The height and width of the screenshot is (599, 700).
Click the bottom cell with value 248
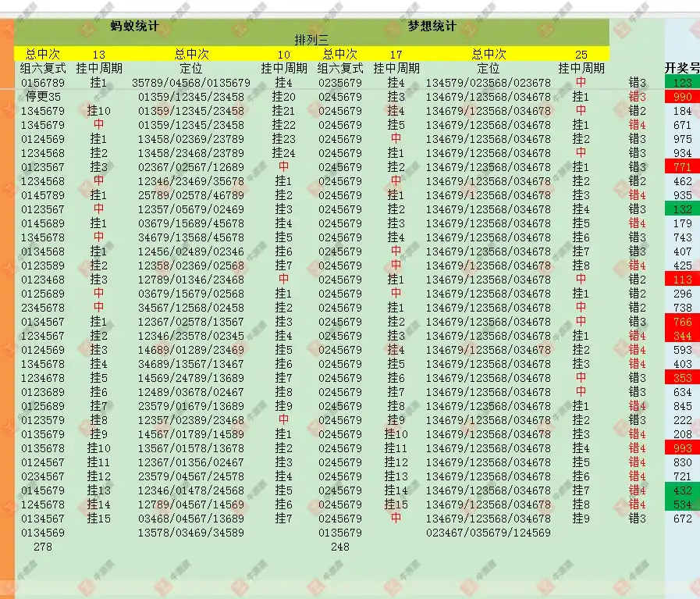(340, 547)
